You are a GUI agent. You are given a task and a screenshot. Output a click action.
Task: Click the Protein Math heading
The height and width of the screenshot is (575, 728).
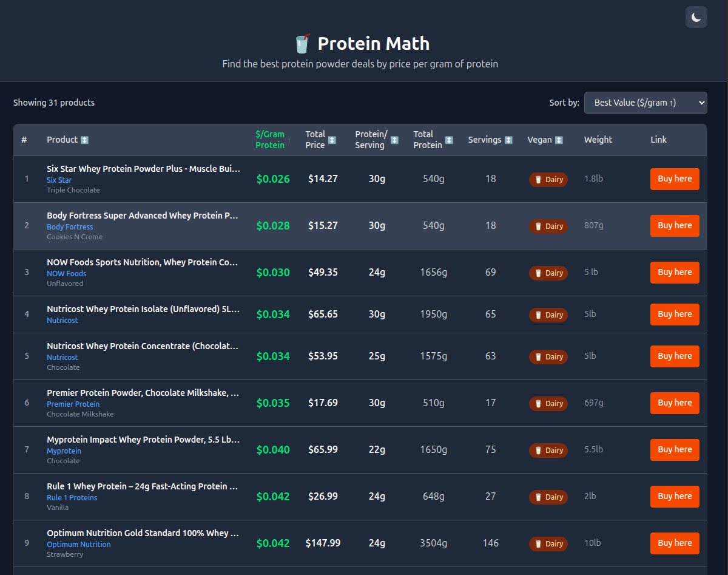374,44
